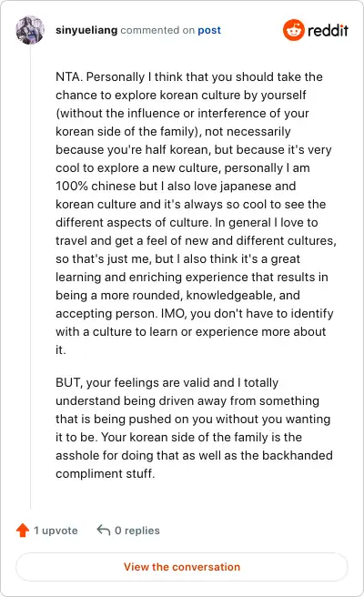This screenshot has height=597, width=364.
Task: Click the "1 upvote" count label
Action: point(56,531)
